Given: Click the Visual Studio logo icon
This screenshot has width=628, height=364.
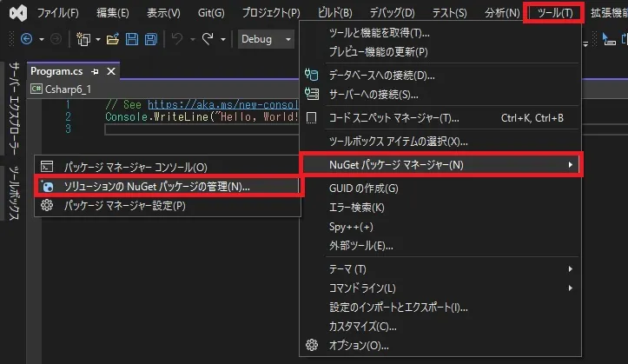Looking at the screenshot, I should pos(18,13).
